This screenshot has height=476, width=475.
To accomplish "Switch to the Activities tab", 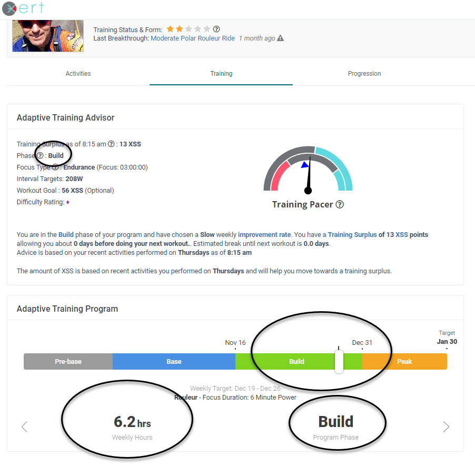I will point(78,73).
